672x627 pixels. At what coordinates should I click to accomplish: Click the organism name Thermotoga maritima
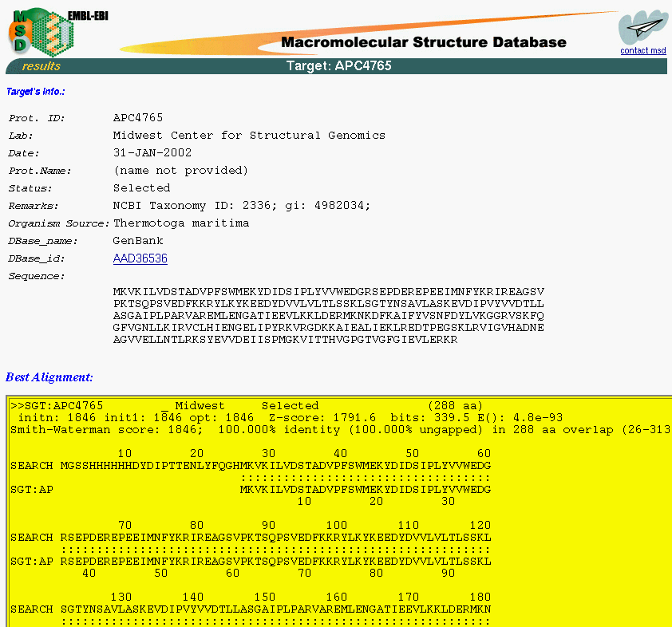[181, 223]
